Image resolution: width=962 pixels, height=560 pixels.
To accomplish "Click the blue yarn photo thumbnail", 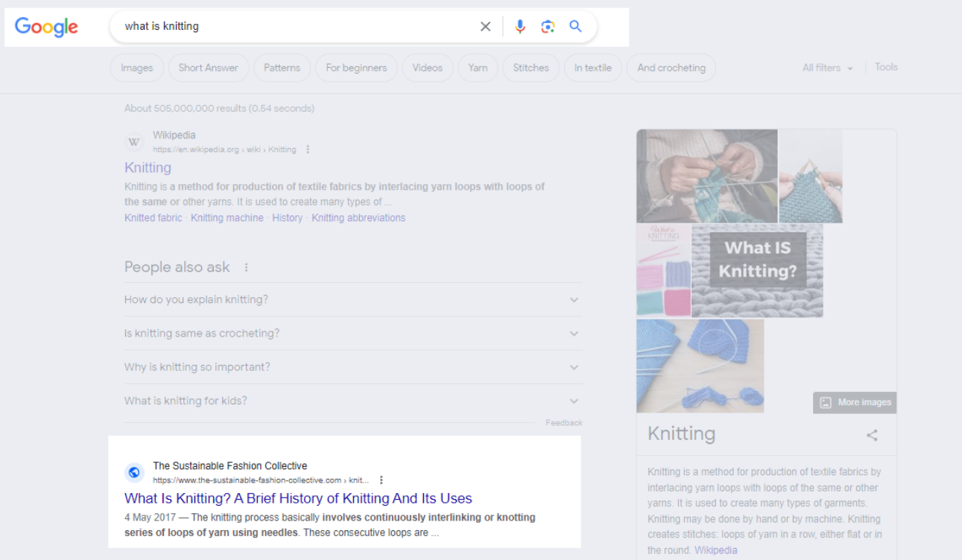I will (x=700, y=365).
